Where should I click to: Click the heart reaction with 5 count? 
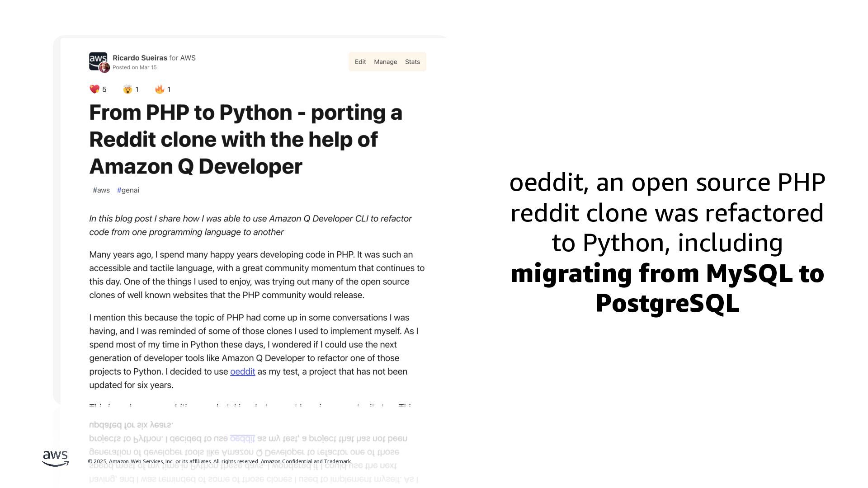(x=94, y=89)
